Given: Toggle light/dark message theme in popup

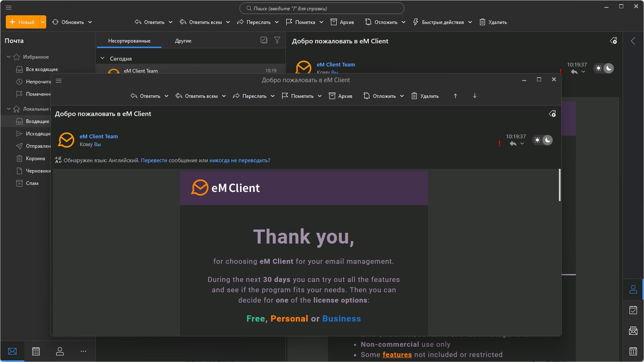Looking at the screenshot, I should click(542, 140).
